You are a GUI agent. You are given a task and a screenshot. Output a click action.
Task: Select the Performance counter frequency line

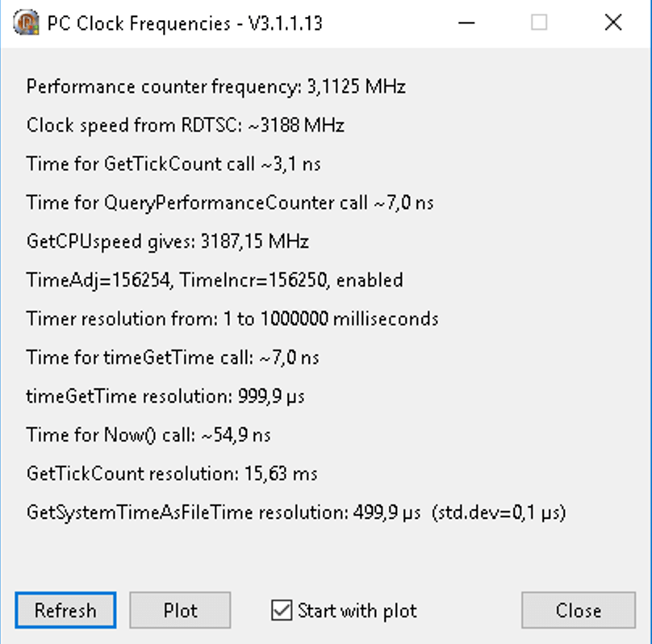pos(215,86)
